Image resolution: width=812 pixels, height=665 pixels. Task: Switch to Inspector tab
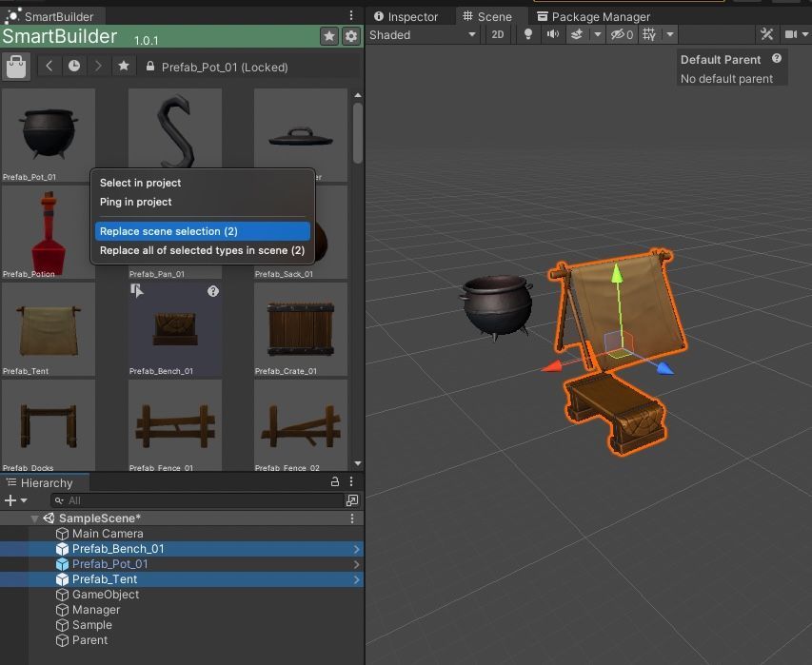(406, 17)
